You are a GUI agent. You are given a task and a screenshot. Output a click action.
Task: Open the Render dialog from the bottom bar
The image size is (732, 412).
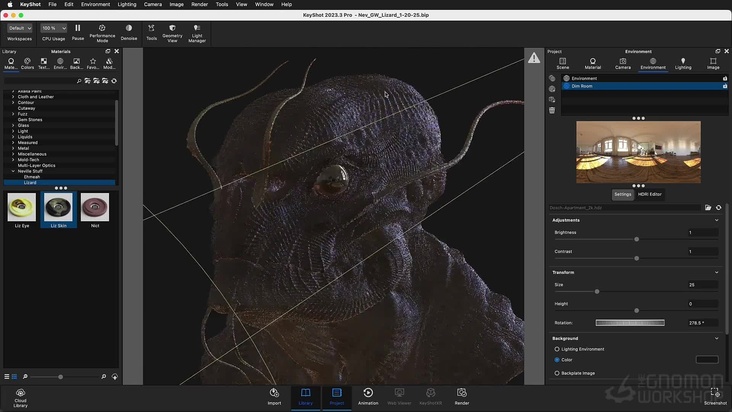pos(462,397)
